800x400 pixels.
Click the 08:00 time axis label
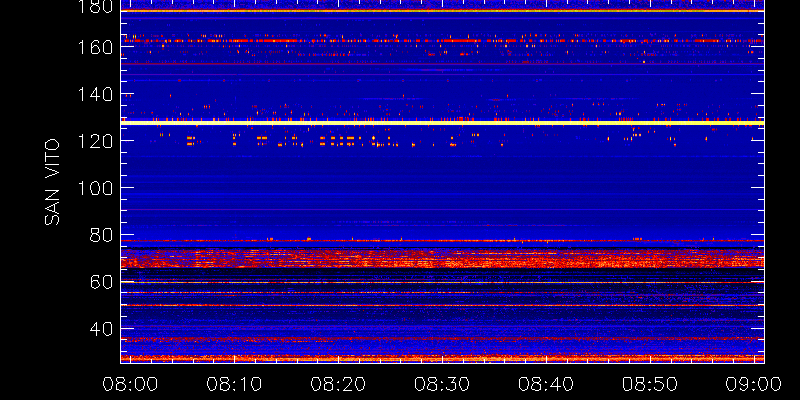tap(130, 384)
